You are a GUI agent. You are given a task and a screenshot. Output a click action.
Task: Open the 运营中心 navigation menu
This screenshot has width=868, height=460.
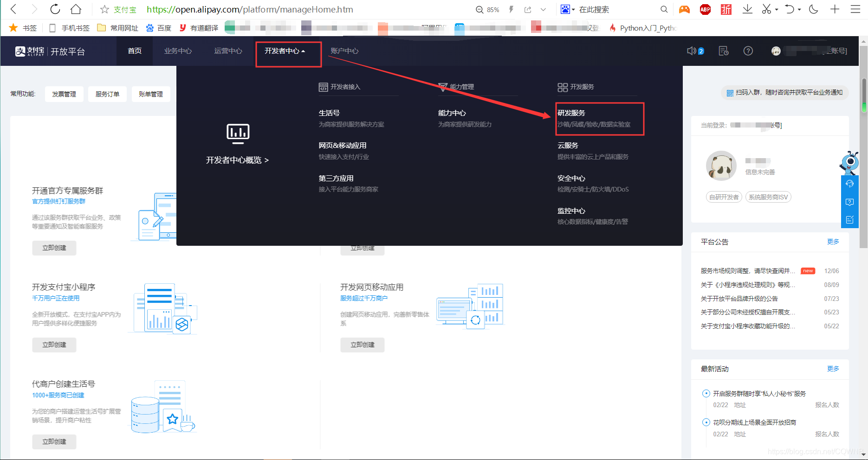click(228, 51)
